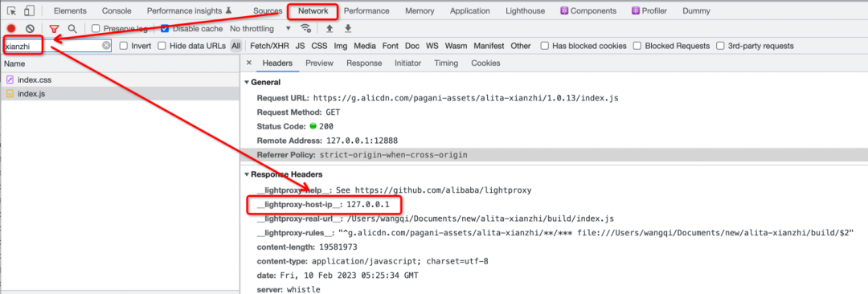The height and width of the screenshot is (294, 868).
Task: Stop recording network log
Action: 11,29
